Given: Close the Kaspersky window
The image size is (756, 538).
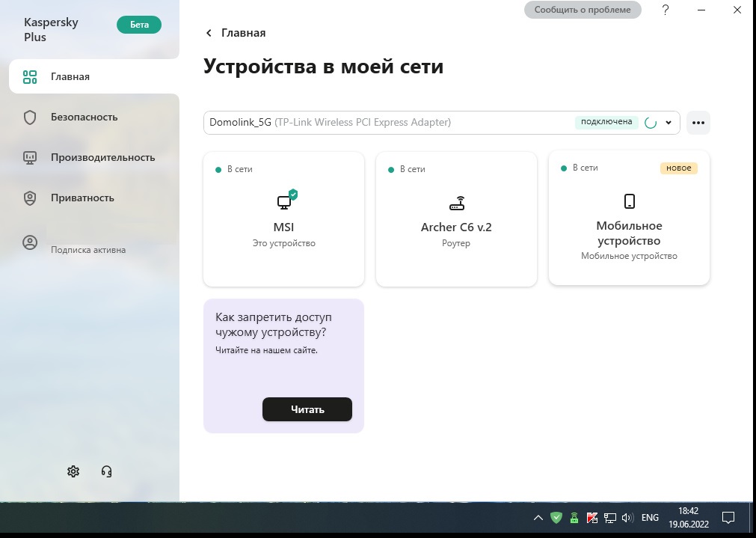Looking at the screenshot, I should pos(737,10).
